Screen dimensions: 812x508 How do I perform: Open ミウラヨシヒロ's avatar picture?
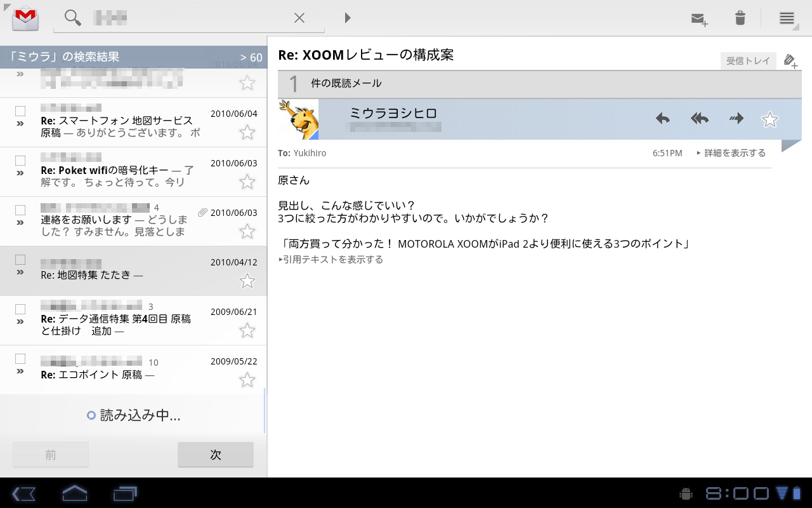pyautogui.click(x=298, y=119)
